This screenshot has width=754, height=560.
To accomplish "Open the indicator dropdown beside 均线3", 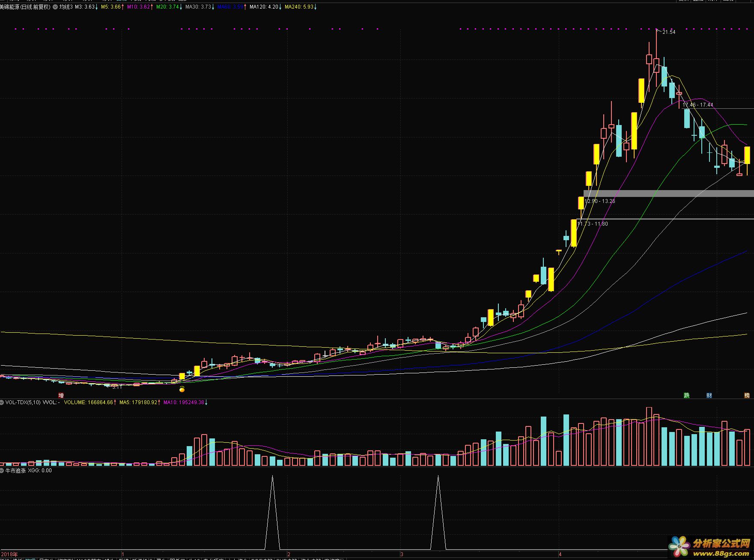I will pyautogui.click(x=56, y=7).
